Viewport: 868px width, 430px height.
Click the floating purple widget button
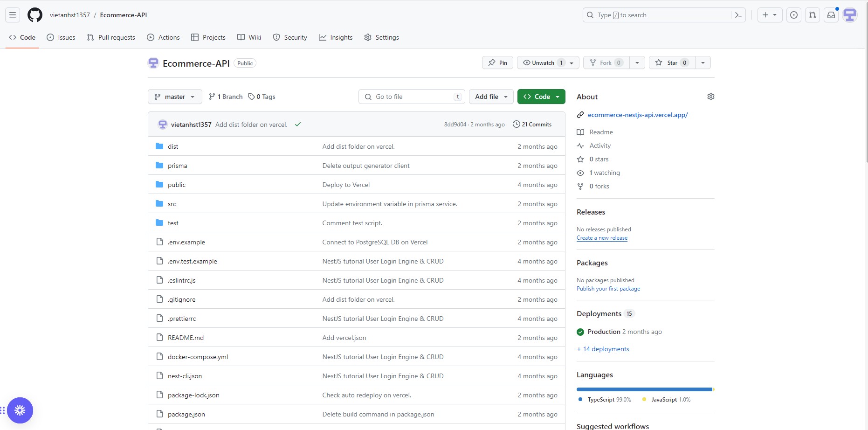click(x=20, y=410)
